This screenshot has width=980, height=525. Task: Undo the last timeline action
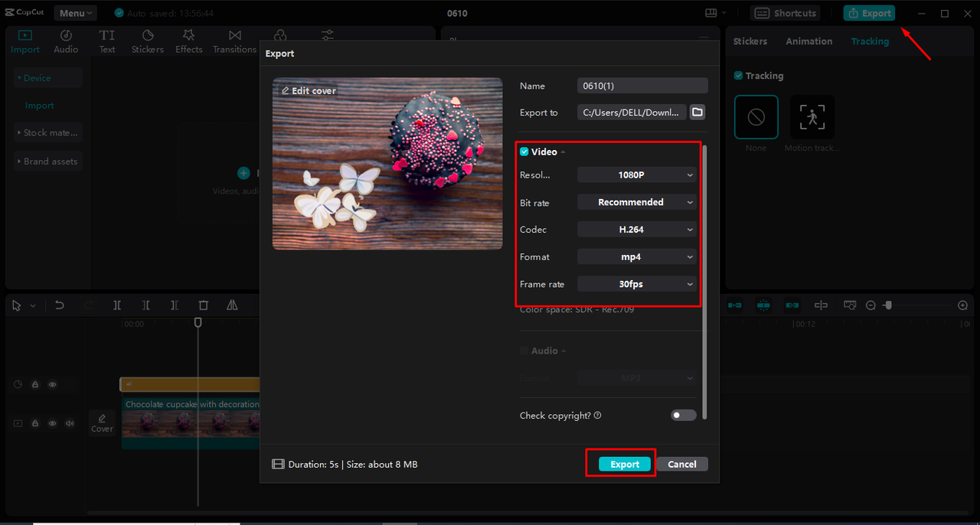tap(59, 305)
